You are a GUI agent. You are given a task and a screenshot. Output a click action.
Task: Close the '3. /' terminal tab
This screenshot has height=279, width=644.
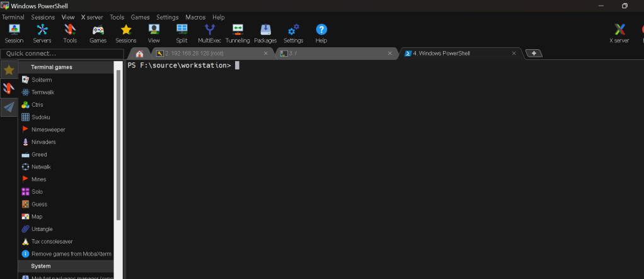point(390,54)
